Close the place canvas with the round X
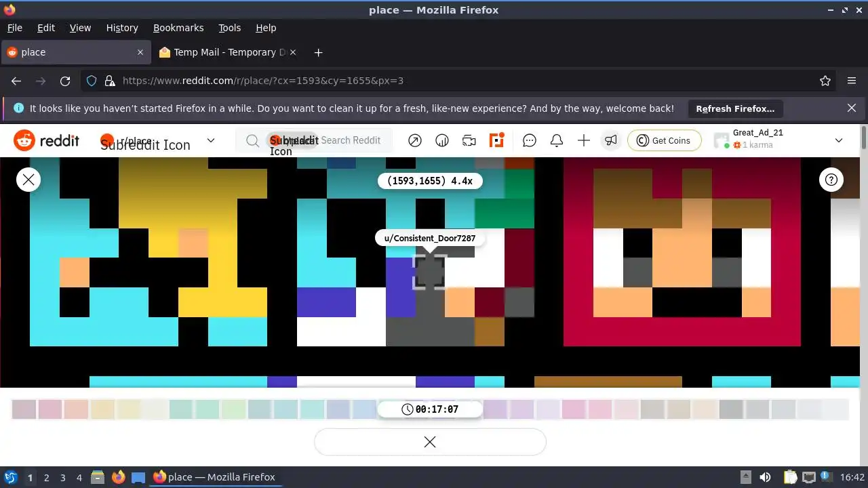Image resolution: width=868 pixels, height=488 pixels. click(28, 180)
